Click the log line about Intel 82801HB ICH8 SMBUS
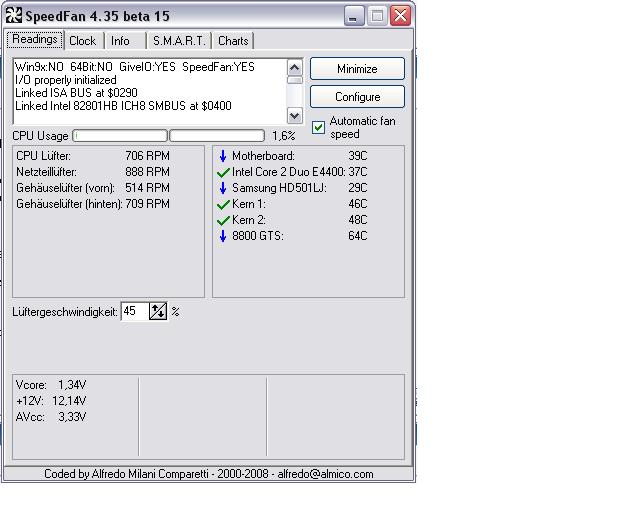Image resolution: width=640 pixels, height=512 pixels. tap(123, 106)
